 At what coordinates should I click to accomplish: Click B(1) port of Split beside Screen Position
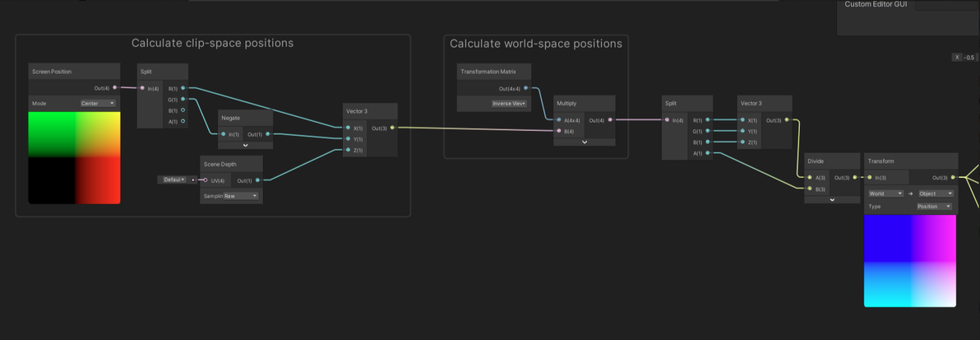(183, 110)
